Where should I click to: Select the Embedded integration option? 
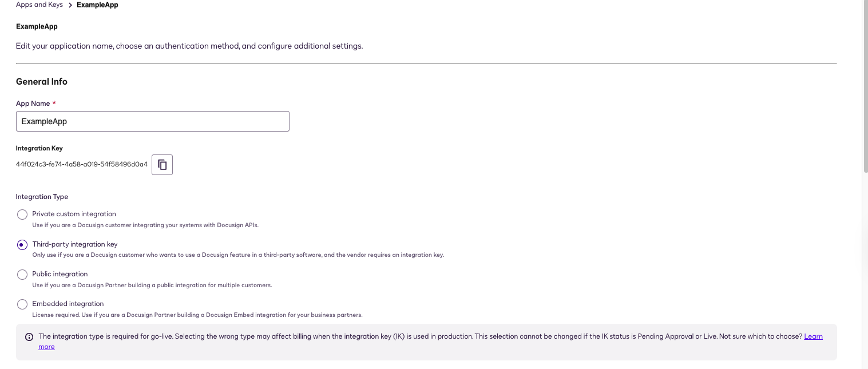[x=22, y=304]
